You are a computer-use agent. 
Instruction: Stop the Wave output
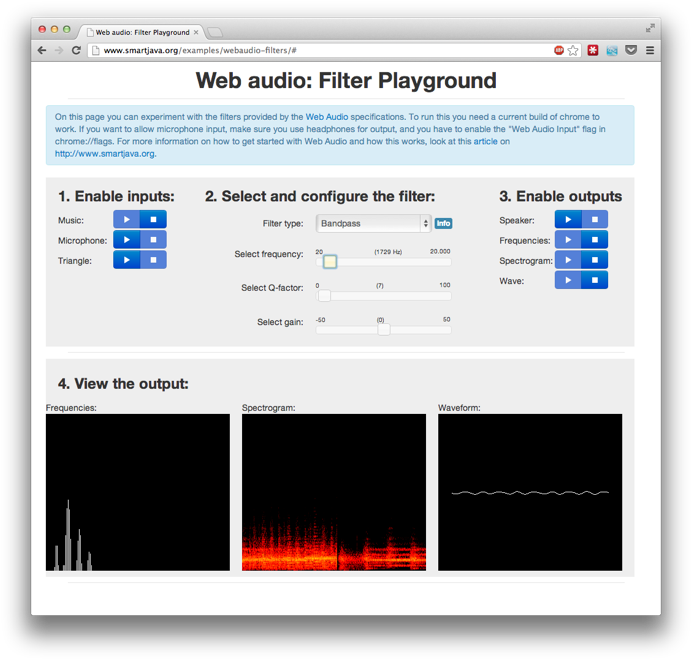pyautogui.click(x=595, y=280)
